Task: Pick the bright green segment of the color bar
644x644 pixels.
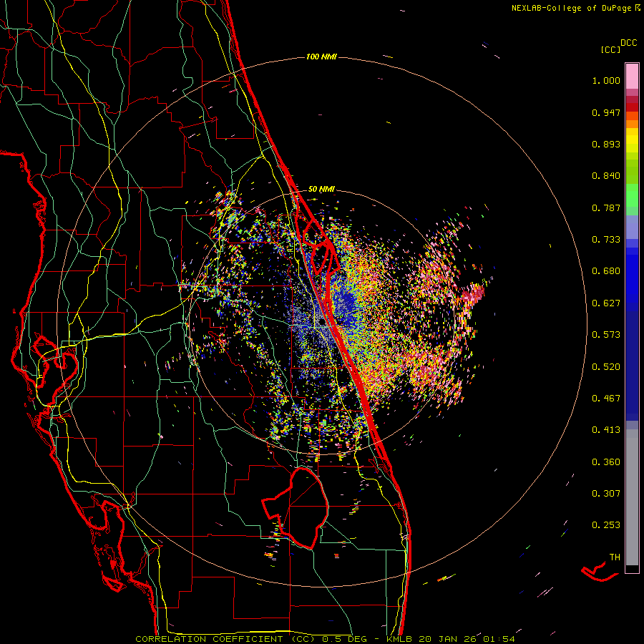Action: click(632, 195)
